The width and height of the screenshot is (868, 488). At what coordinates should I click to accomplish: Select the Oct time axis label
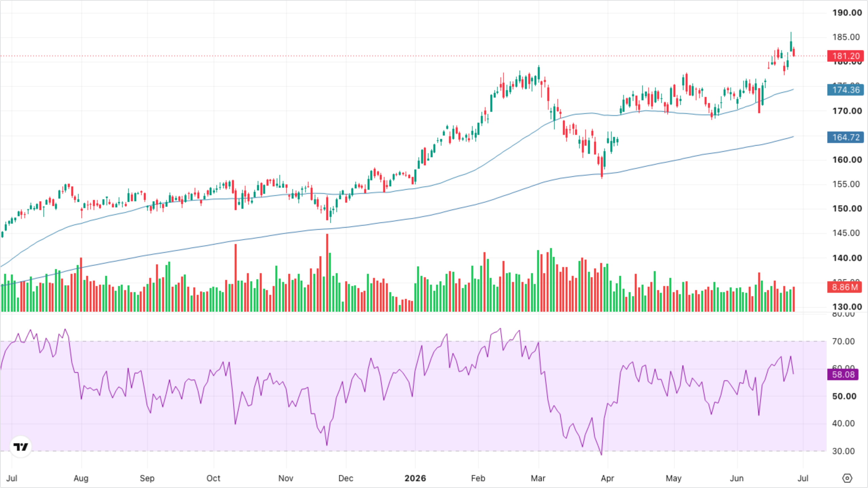click(x=213, y=478)
